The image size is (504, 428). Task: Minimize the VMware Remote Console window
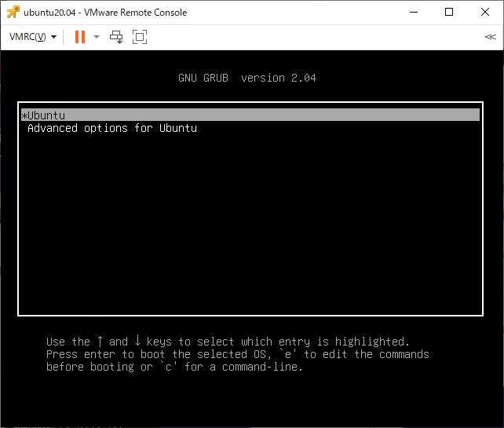(414, 13)
